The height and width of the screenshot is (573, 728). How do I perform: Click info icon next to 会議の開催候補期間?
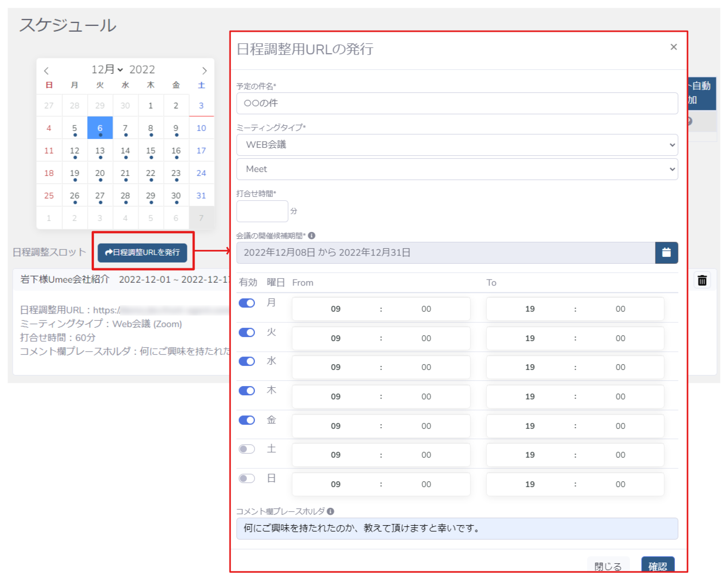coord(312,235)
